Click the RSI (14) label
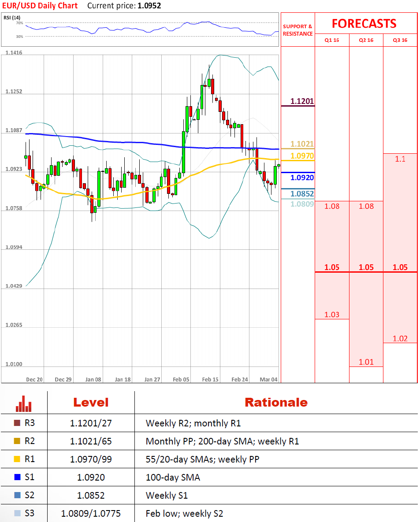This screenshot has height=522, width=420. pos(12,17)
